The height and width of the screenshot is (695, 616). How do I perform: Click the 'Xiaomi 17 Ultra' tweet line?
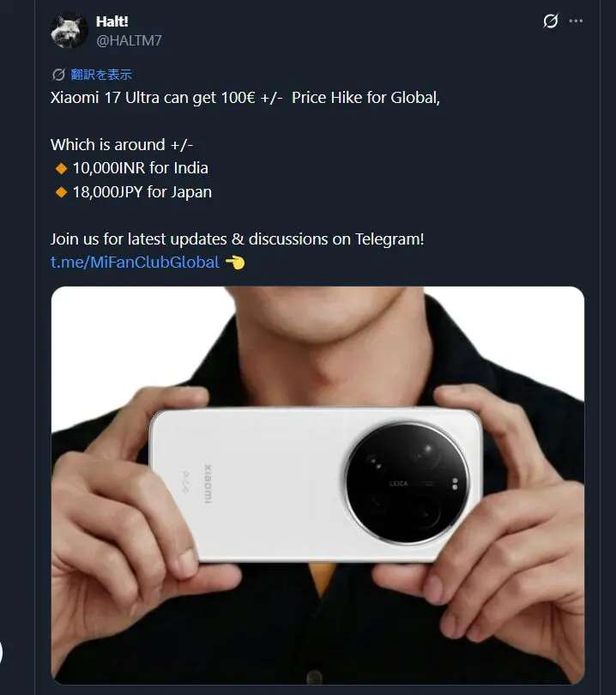click(x=245, y=98)
